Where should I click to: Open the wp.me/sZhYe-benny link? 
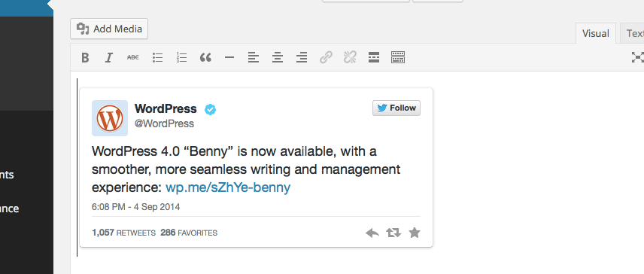pyautogui.click(x=228, y=187)
